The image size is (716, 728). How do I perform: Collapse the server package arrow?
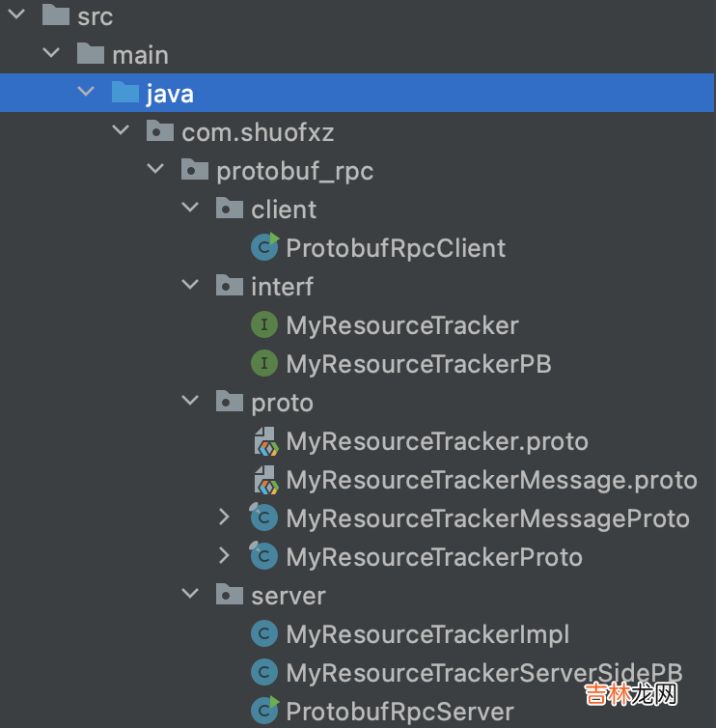(190, 596)
